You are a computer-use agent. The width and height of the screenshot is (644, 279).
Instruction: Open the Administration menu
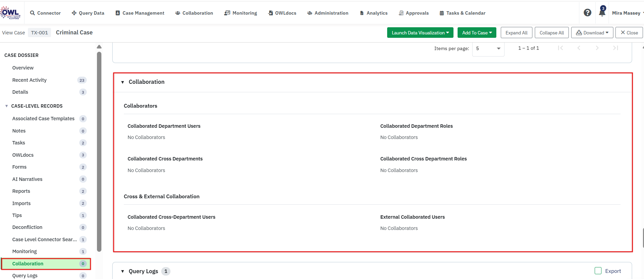[328, 13]
